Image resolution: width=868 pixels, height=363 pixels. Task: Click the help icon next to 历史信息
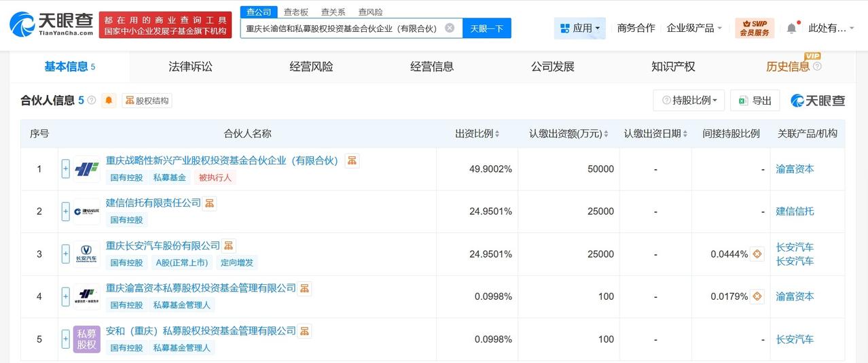click(817, 67)
